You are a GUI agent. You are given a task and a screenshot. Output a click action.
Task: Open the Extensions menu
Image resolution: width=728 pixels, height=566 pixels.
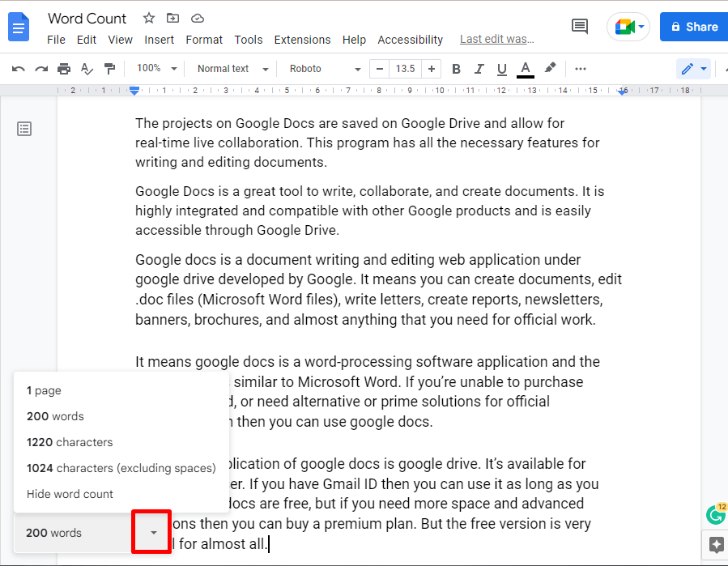point(302,40)
